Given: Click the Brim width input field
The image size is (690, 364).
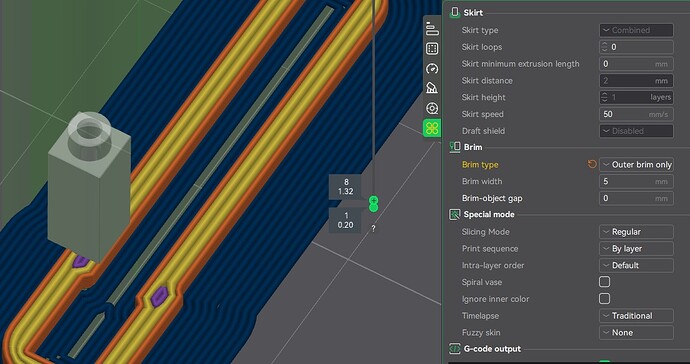Looking at the screenshot, I should point(636,181).
